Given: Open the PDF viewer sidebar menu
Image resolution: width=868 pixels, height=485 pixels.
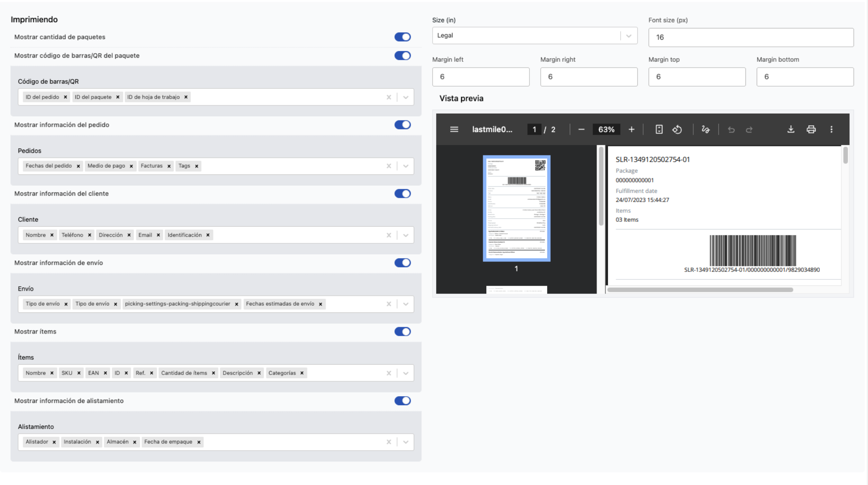Looking at the screenshot, I should 454,129.
